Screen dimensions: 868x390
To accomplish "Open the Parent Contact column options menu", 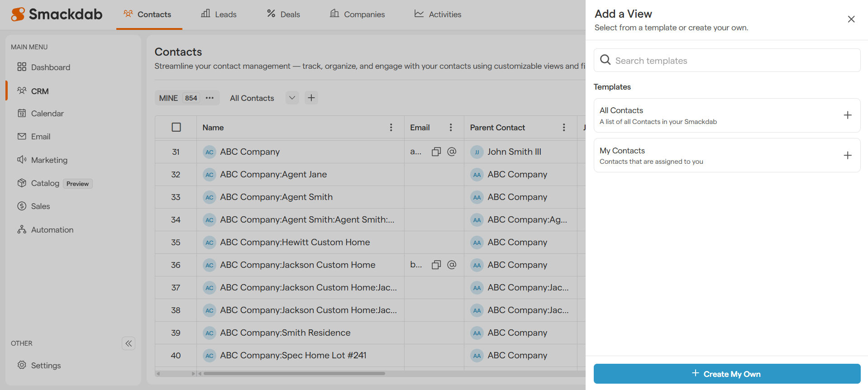I will [563, 128].
